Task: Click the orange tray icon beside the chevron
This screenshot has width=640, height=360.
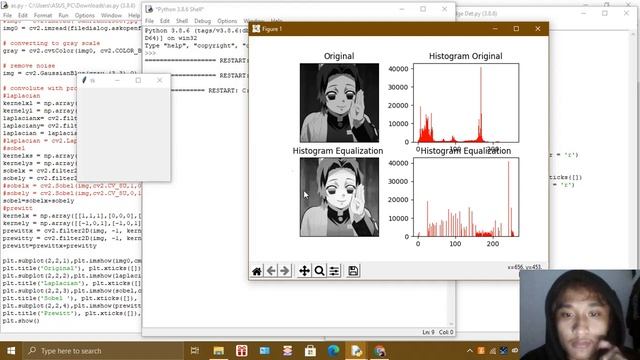Action: [481, 351]
